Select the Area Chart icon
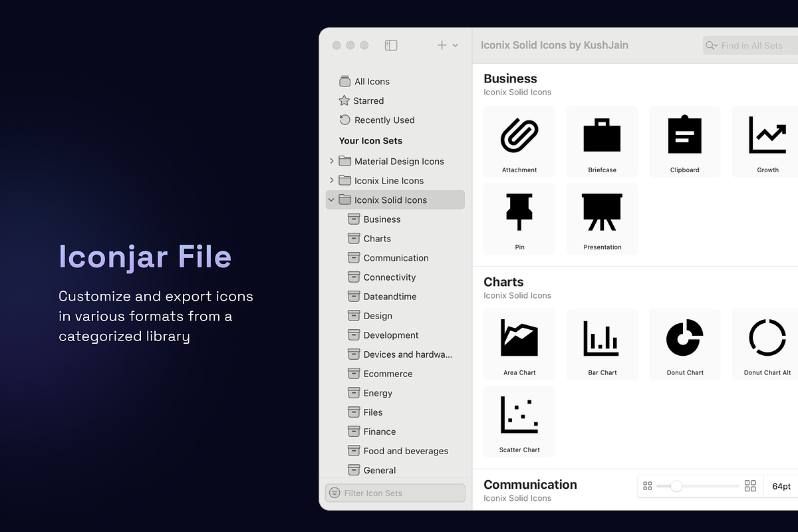This screenshot has width=798, height=532. click(519, 344)
